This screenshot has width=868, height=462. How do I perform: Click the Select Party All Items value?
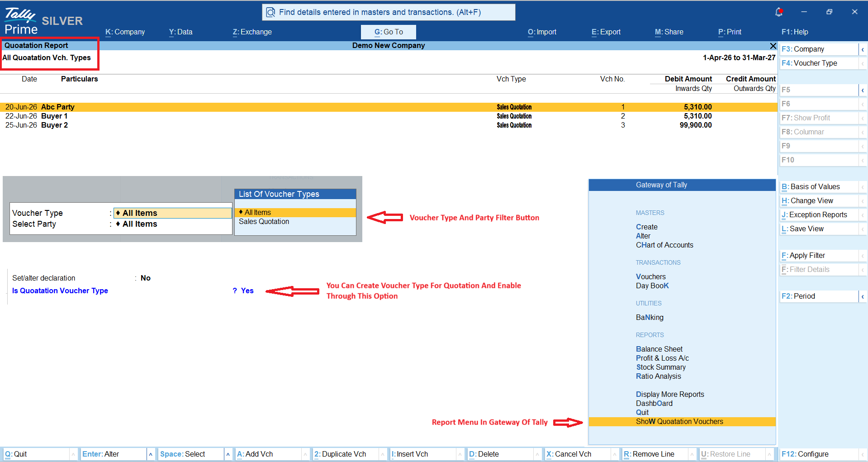(137, 224)
